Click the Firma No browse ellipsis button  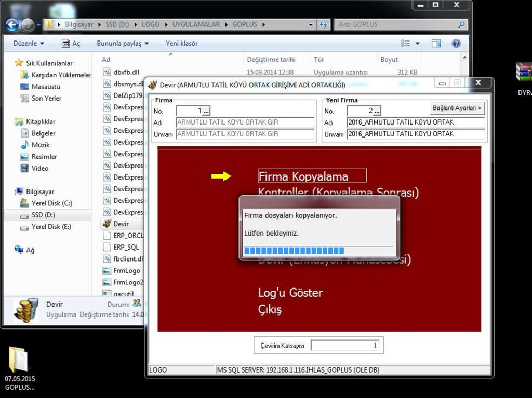[x=206, y=111]
